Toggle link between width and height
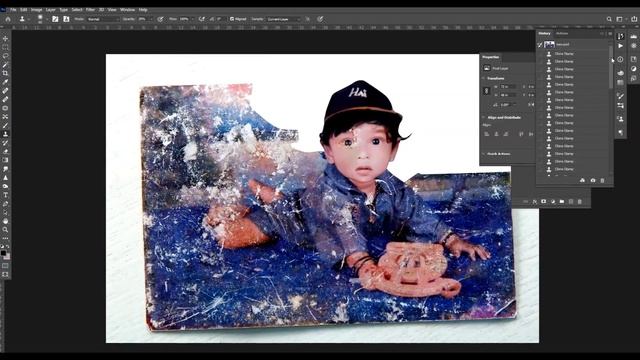 point(487,91)
